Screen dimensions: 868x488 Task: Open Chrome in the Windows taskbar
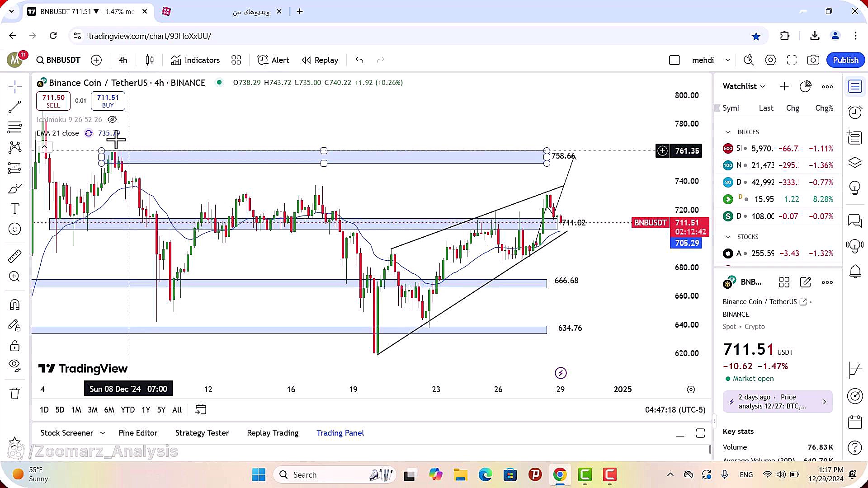pyautogui.click(x=560, y=474)
